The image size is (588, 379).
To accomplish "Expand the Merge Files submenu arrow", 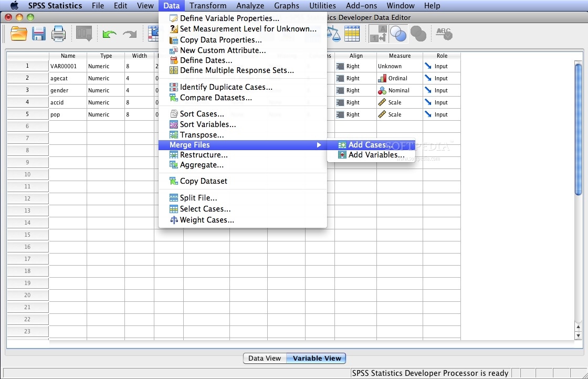I will point(319,145).
